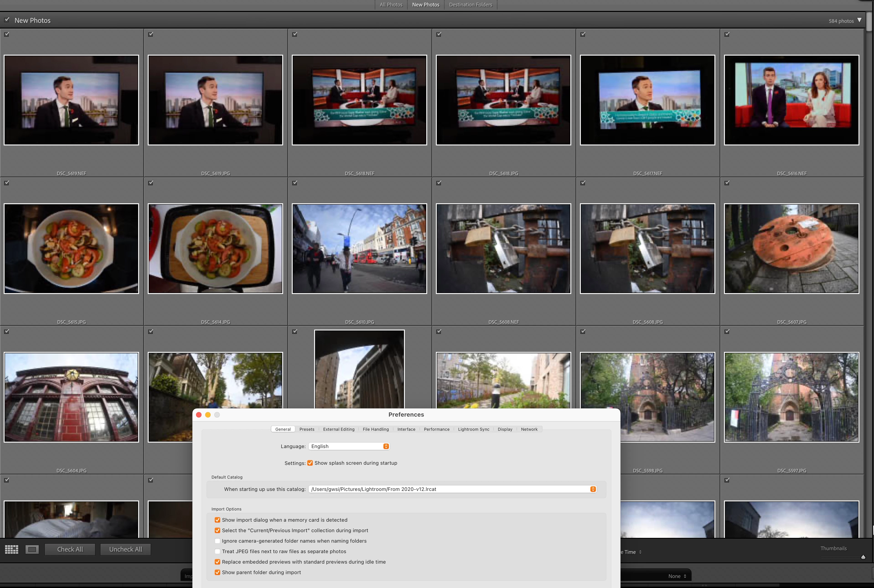874x588 pixels.
Task: Enable treating JPEG files as separate photos
Action: click(x=217, y=551)
